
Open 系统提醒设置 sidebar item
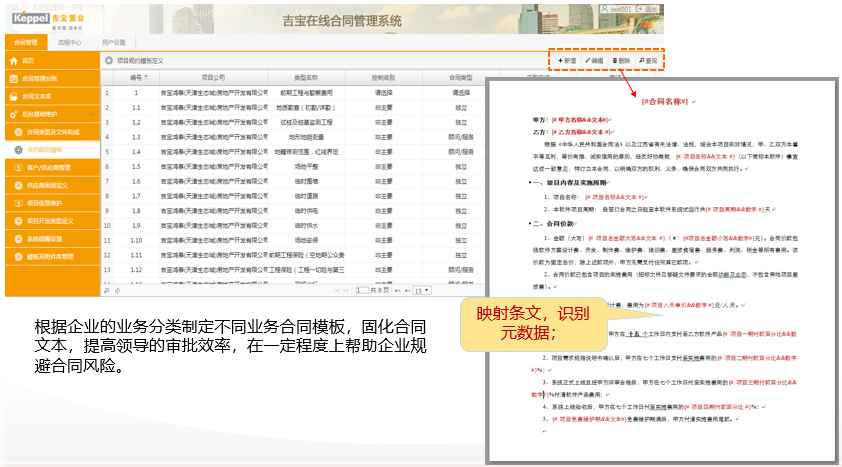[x=53, y=238]
